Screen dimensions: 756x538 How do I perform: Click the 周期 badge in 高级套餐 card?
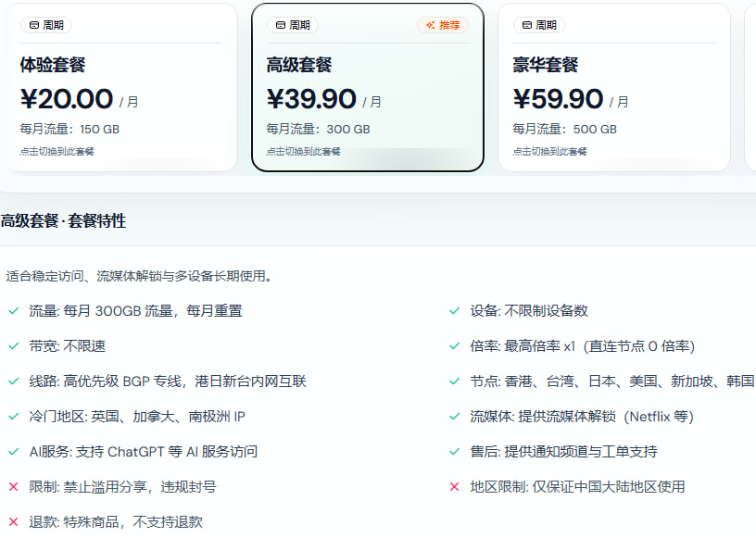292,25
